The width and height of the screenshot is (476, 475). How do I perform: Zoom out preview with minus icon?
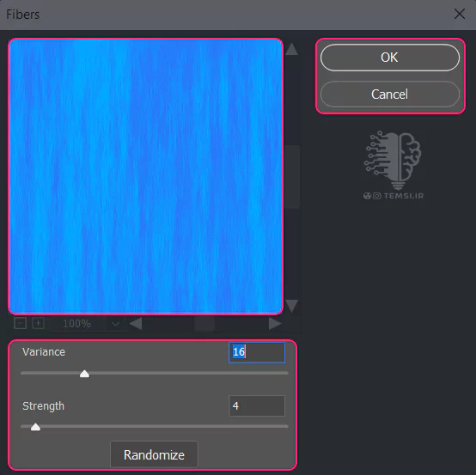click(21, 323)
